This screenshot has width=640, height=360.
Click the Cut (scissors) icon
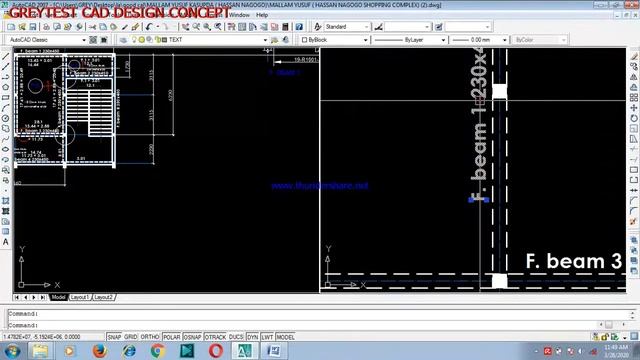[x=92, y=27]
